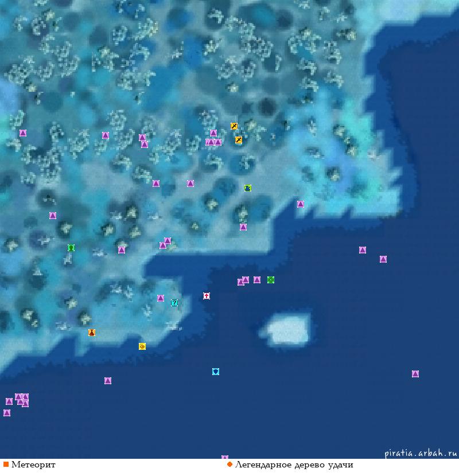This screenshot has height=476, width=459.
Task: Select the orange potion flask marker
Action: point(92,333)
